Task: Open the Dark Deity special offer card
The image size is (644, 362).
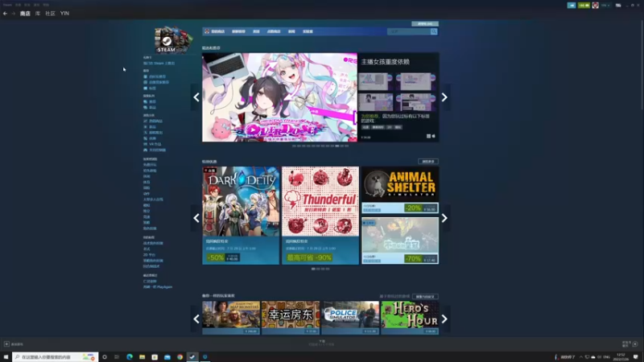Action: tap(241, 216)
